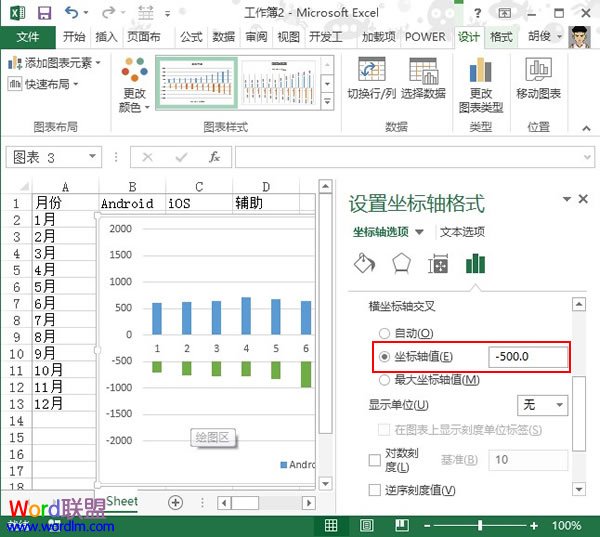Image resolution: width=600 pixels, height=537 pixels.
Task: Click the sheet horizontal scroll right arrow
Action: pos(308,503)
